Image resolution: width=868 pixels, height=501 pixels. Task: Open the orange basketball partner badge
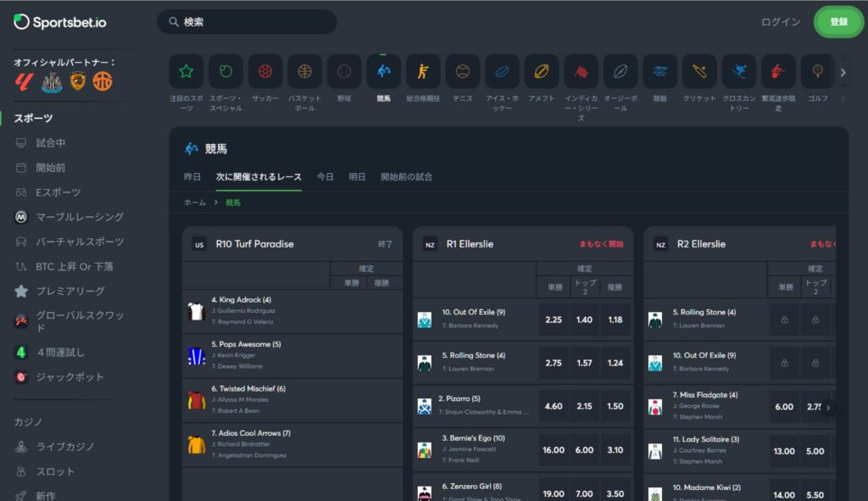click(103, 82)
